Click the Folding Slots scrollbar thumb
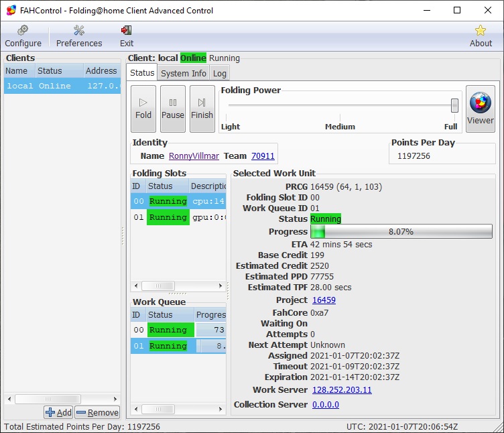504x433 pixels. coord(158,286)
